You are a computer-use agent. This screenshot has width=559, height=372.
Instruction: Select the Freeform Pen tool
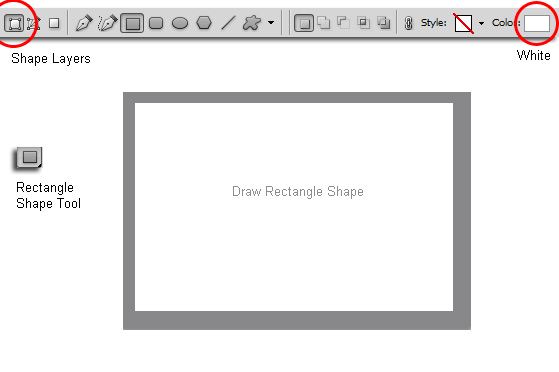click(107, 23)
